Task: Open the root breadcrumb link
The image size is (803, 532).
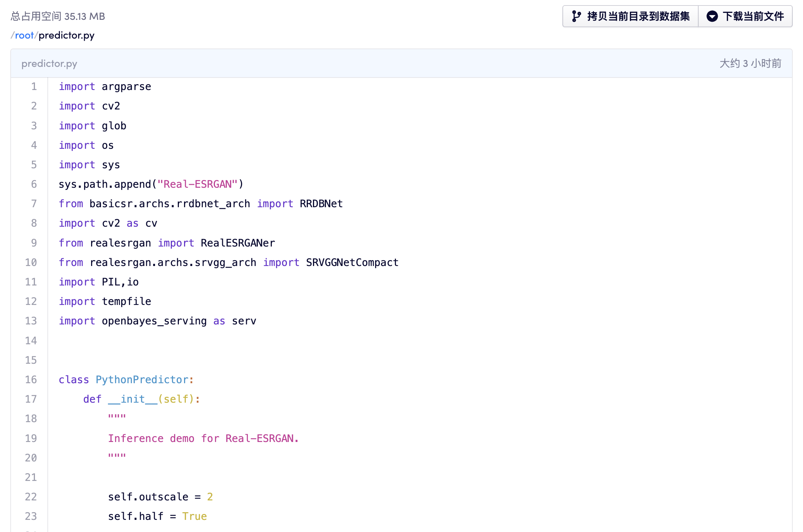Action: point(24,35)
